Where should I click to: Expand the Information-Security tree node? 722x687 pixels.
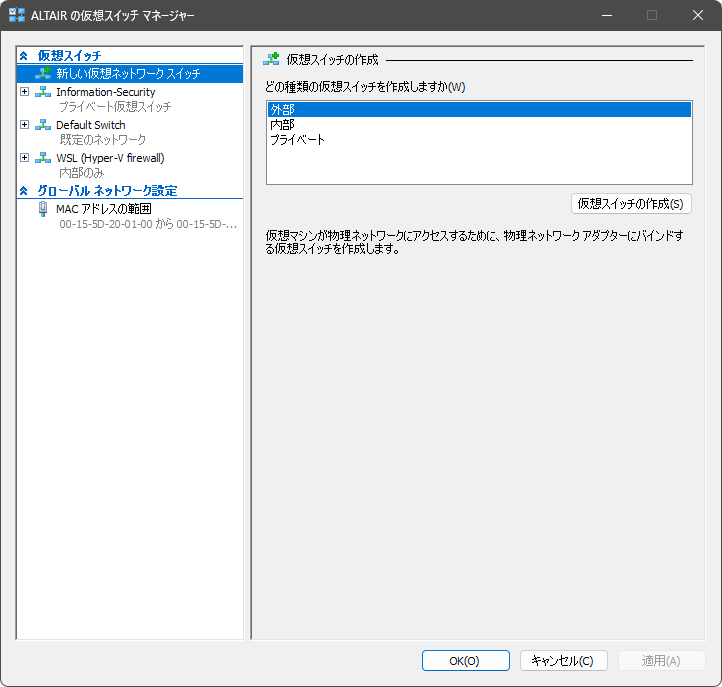24,91
